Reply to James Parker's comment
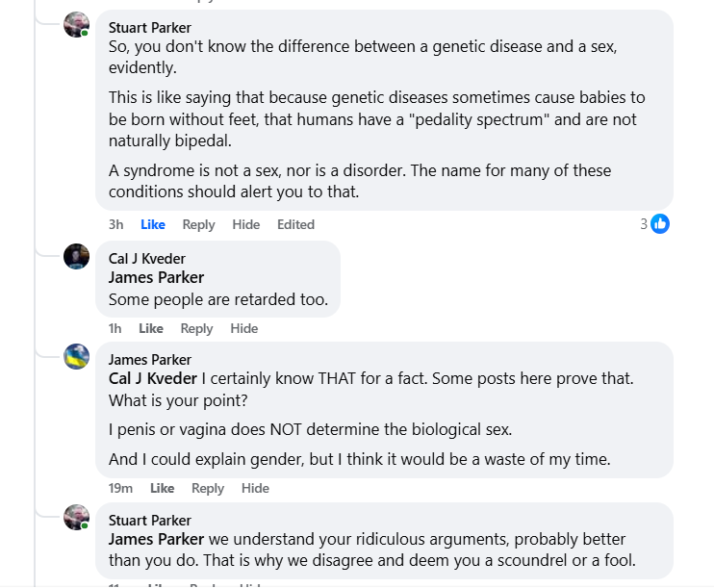Image resolution: width=714 pixels, height=588 pixels. (x=208, y=488)
